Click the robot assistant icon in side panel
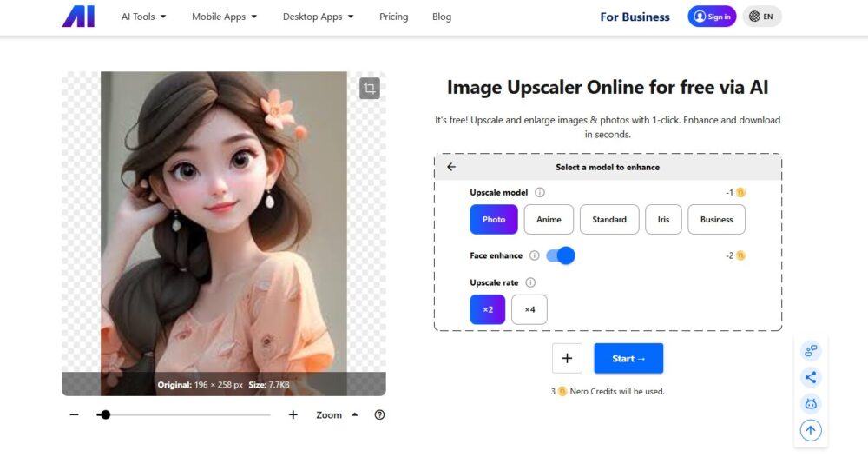This screenshot has width=868, height=464. tap(811, 403)
